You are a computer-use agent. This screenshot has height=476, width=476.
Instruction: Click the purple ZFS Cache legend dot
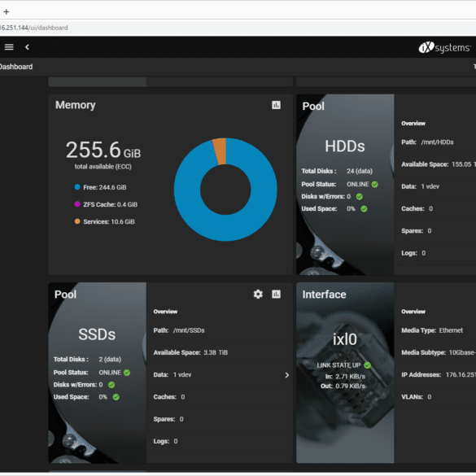77,204
